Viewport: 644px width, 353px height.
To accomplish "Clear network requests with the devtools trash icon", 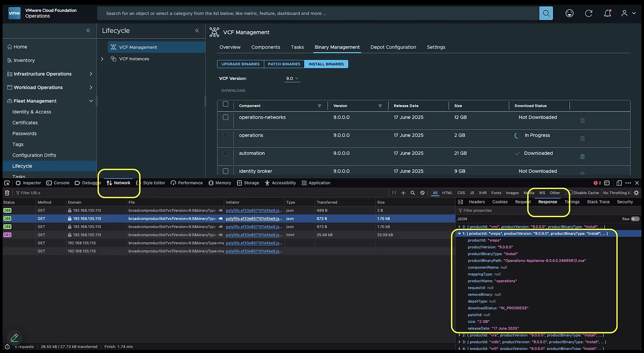I will click(7, 193).
